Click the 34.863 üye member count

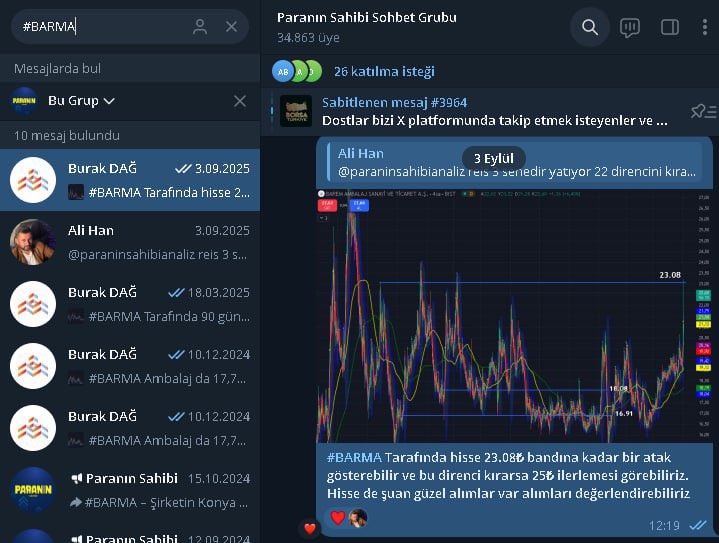pos(308,38)
